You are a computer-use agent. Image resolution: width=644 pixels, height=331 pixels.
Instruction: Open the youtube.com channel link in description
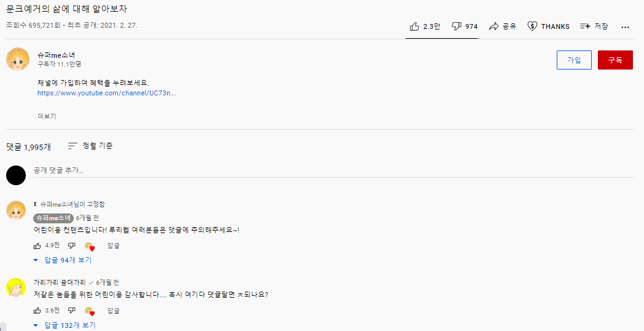point(106,94)
